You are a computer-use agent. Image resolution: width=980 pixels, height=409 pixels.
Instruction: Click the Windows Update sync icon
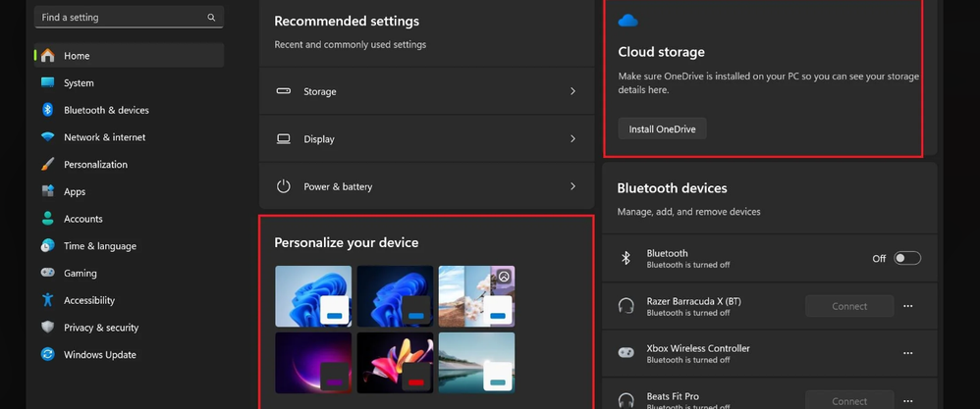(x=47, y=355)
